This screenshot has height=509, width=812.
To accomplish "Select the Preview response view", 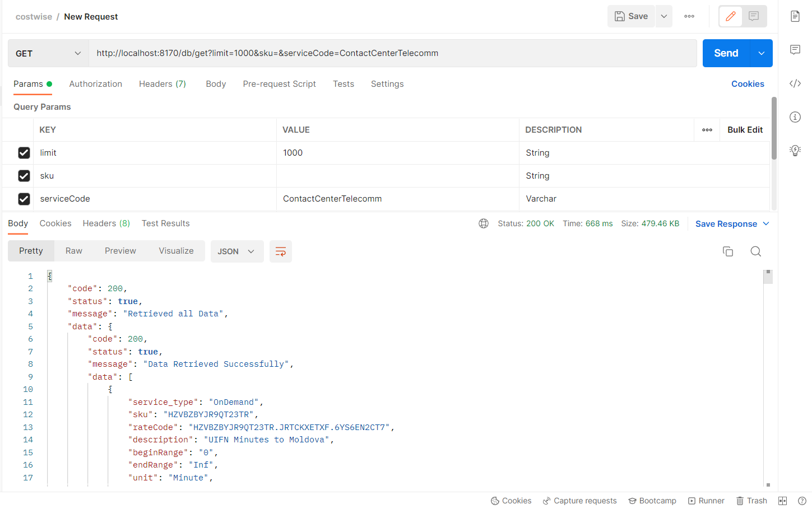I will coord(120,251).
